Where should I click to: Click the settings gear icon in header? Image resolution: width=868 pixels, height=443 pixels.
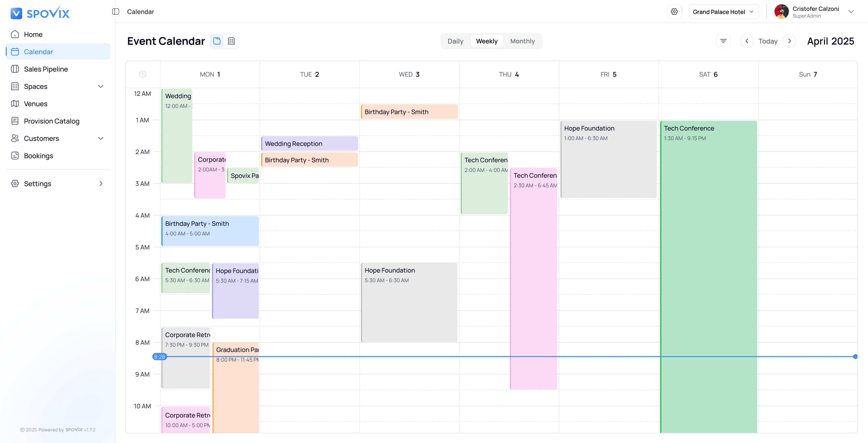coord(674,12)
